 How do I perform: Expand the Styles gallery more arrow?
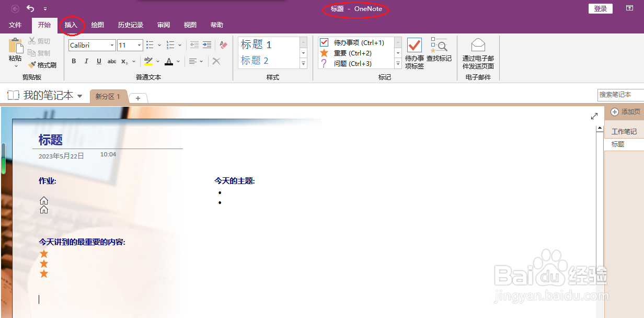pyautogui.click(x=303, y=64)
